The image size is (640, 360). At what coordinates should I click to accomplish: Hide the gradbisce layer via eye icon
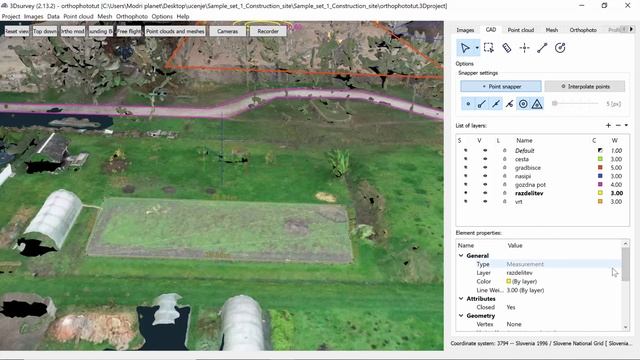coord(485,168)
